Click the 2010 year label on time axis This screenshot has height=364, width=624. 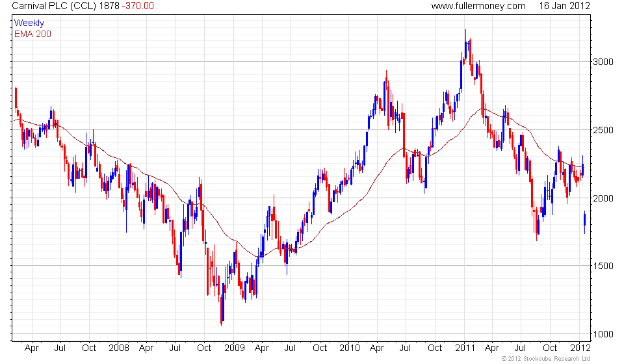350,348
